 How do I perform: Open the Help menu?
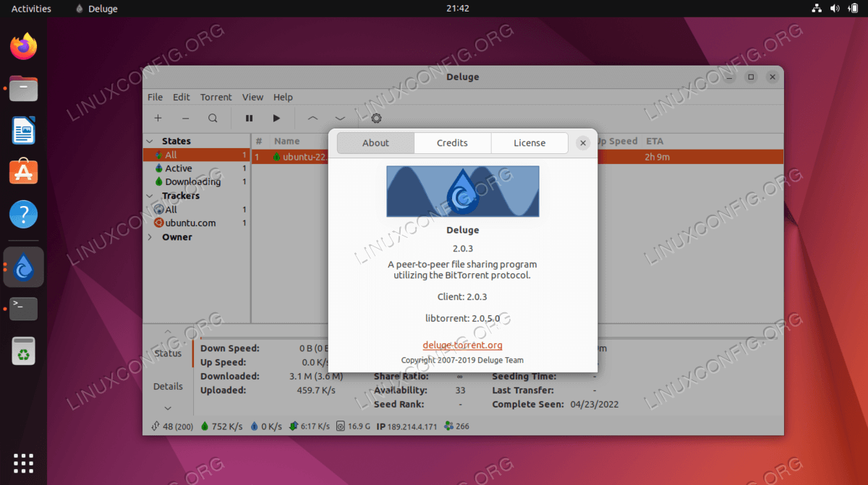point(283,97)
